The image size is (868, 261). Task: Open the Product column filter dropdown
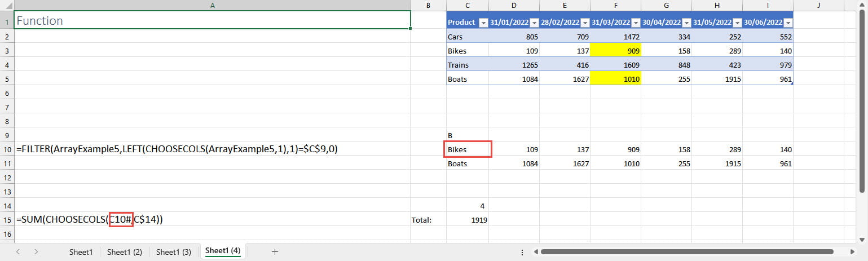483,23
